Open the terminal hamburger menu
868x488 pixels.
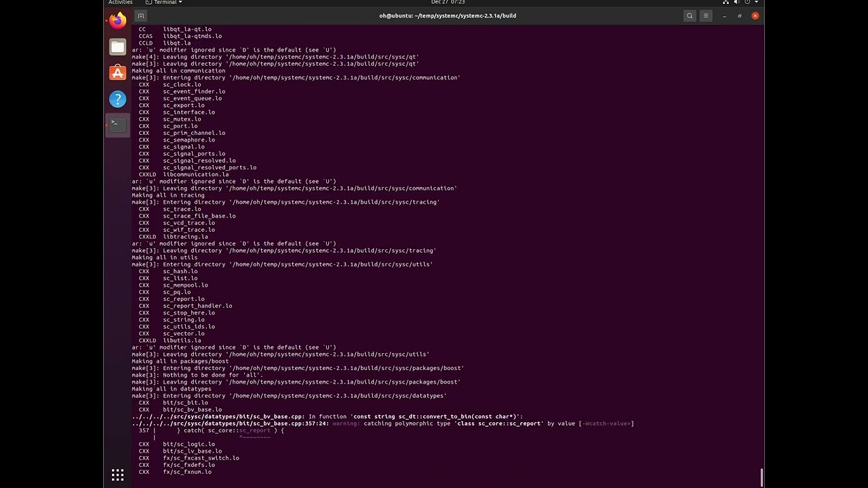[706, 16]
